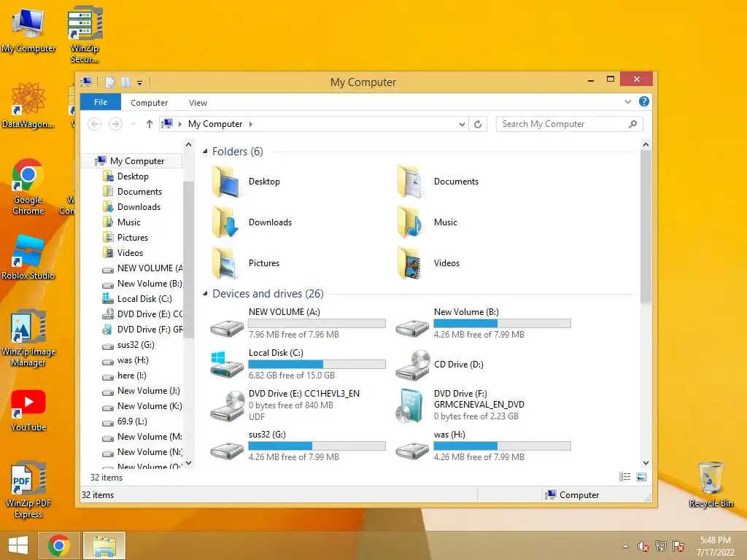Click navigation pane scroll down arrow

[189, 463]
